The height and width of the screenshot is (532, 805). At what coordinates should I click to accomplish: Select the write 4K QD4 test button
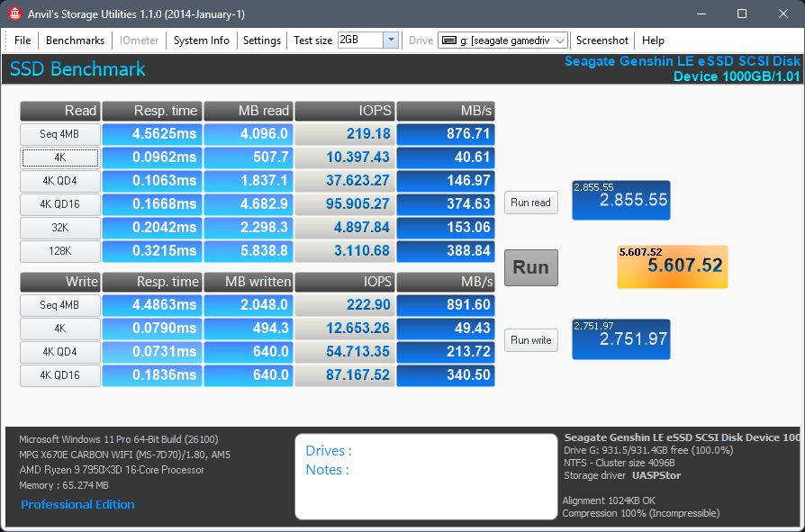60,352
